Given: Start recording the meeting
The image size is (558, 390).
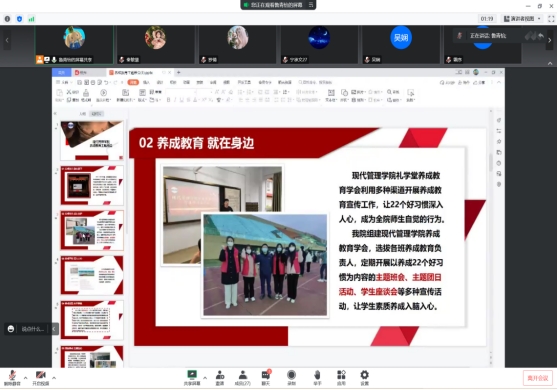Looking at the screenshot, I should (x=291, y=378).
